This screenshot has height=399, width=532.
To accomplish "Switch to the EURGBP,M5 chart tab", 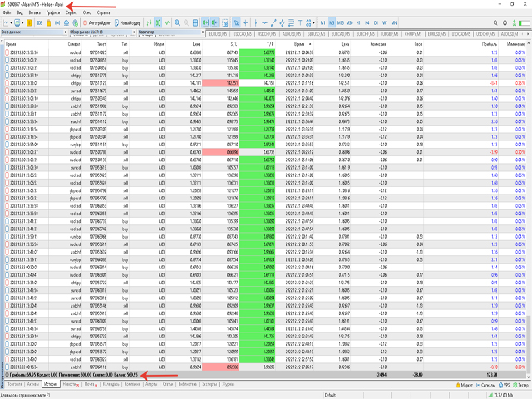I will tap(389, 34).
